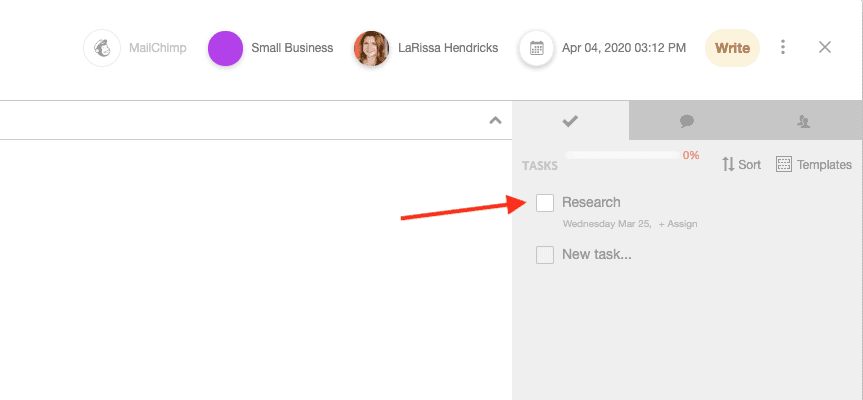Change the Wednesday Mar 25 due date
Viewport: 863px width, 400px height.
pos(607,224)
